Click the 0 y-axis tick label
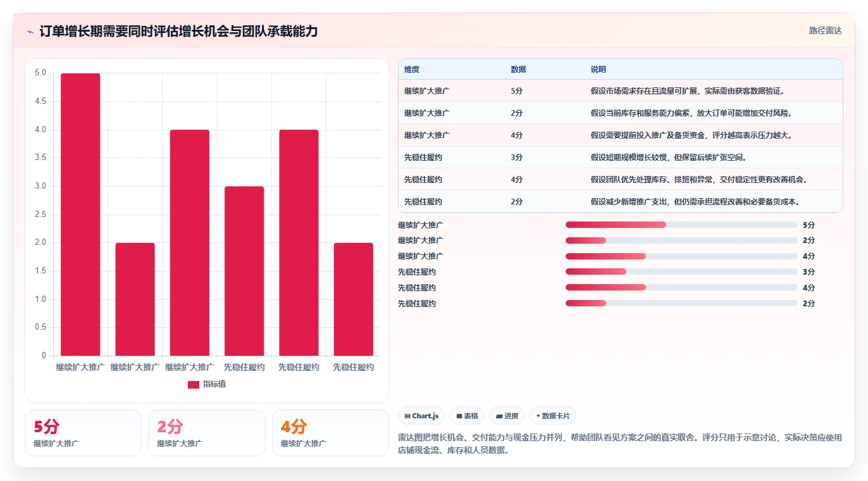 (x=44, y=356)
